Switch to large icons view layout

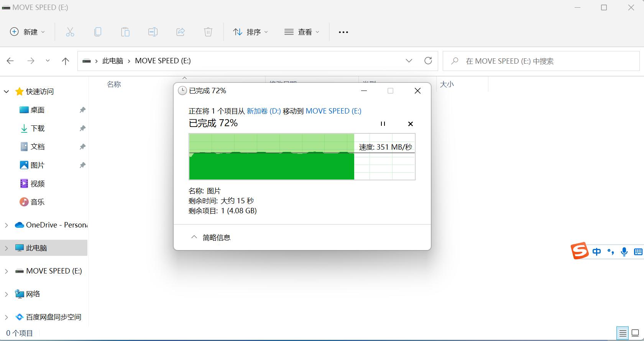635,333
